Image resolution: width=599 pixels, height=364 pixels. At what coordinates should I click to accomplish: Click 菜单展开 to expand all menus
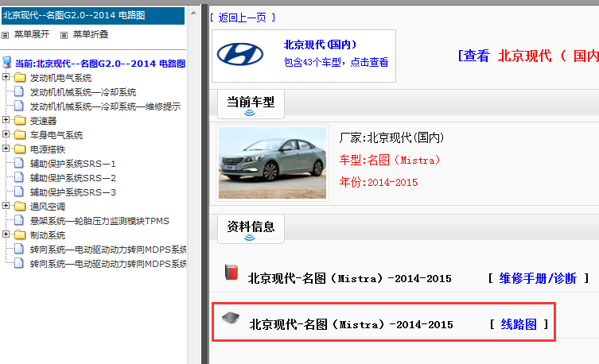coord(32,34)
